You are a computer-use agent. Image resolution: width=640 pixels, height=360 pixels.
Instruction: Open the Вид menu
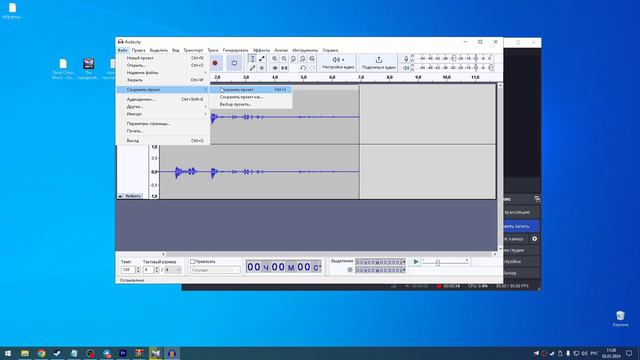click(176, 50)
